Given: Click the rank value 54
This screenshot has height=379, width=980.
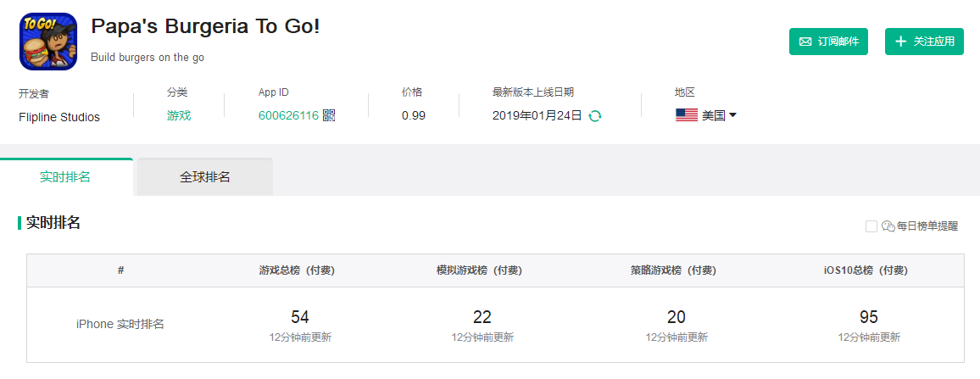Looking at the screenshot, I should tap(300, 316).
